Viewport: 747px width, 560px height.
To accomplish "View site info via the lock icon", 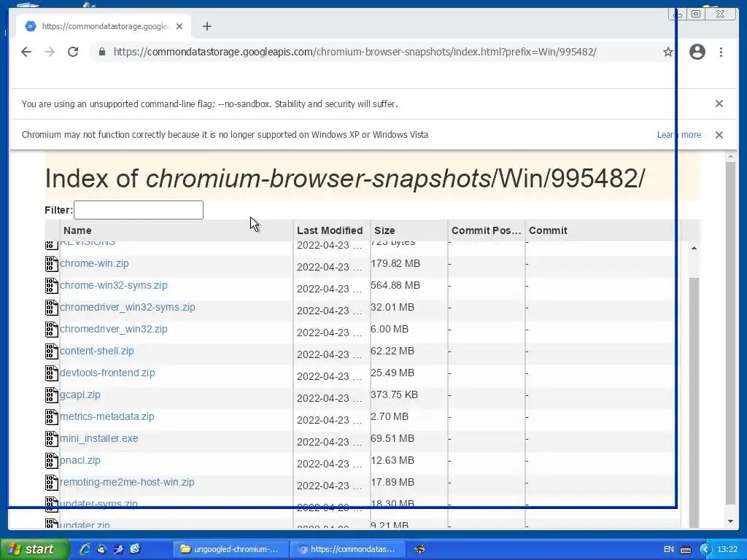I will pos(102,52).
